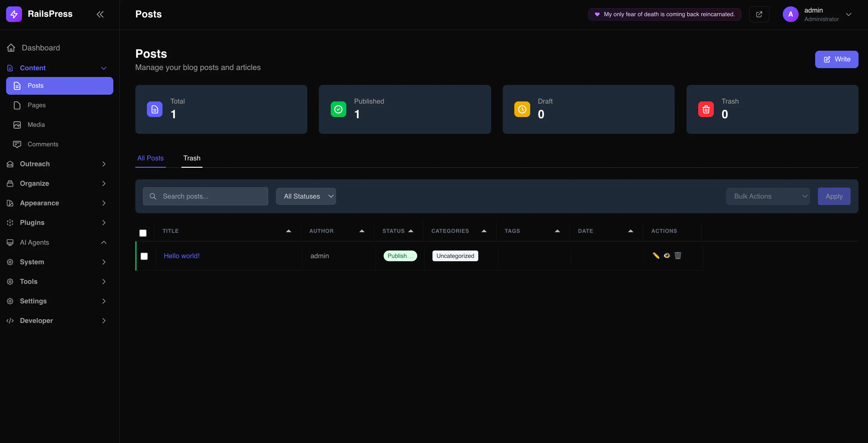This screenshot has width=868, height=443.
Task: Click the Media image icon in sidebar
Action: (x=17, y=125)
